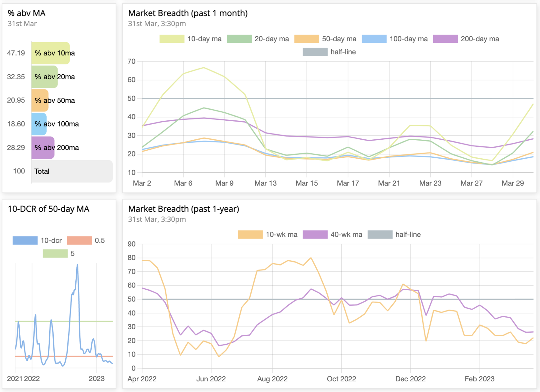The height and width of the screenshot is (392, 540).
Task: Click the 'Dec 2022' axis label
Action: [x=410, y=379]
